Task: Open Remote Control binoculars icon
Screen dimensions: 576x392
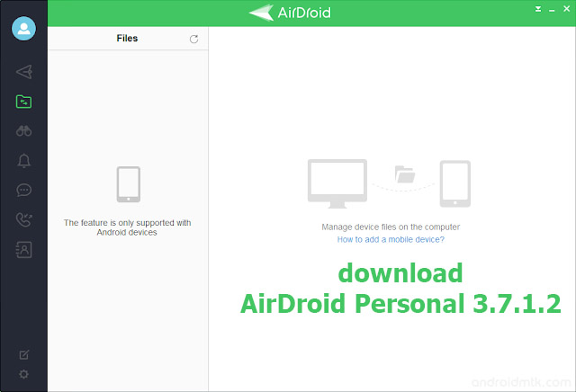Action: 24,131
